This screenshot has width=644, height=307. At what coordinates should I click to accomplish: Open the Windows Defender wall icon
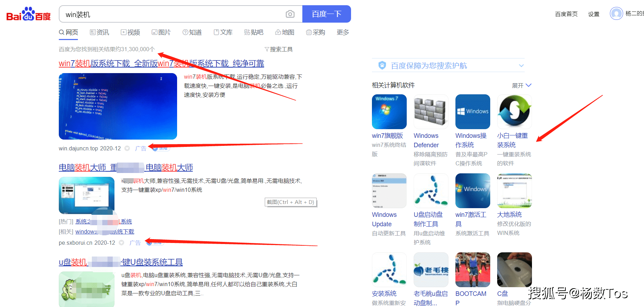click(x=431, y=112)
